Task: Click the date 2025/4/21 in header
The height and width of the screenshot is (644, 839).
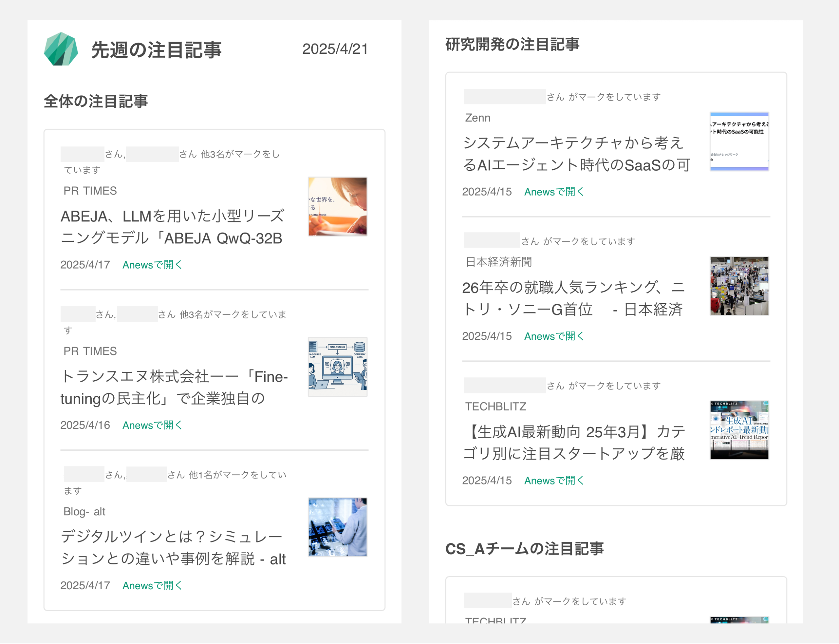Action: click(x=335, y=49)
